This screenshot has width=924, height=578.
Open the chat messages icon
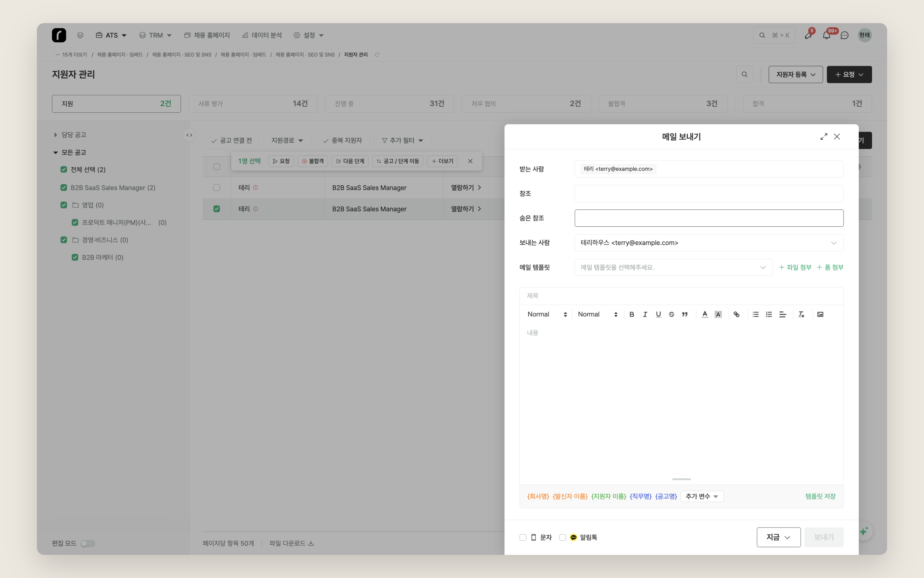coord(844,35)
